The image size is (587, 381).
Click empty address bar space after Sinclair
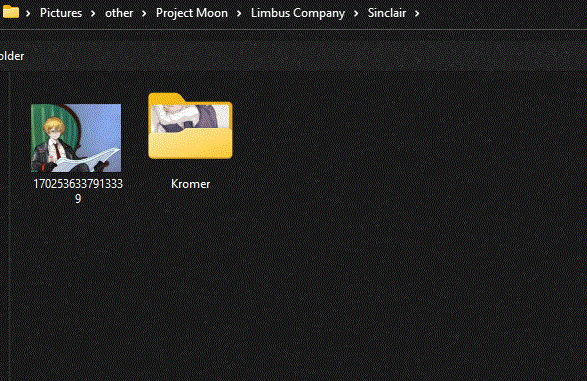(x=502, y=13)
